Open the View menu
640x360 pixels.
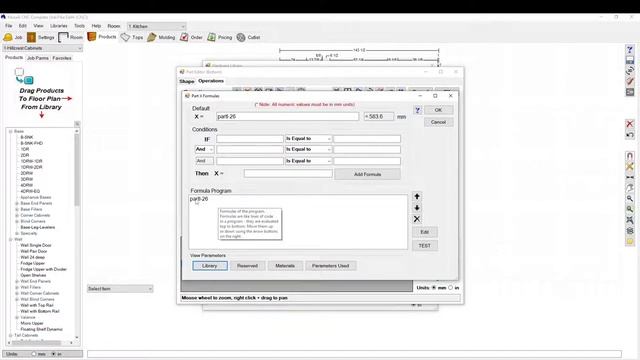[x=38, y=26]
